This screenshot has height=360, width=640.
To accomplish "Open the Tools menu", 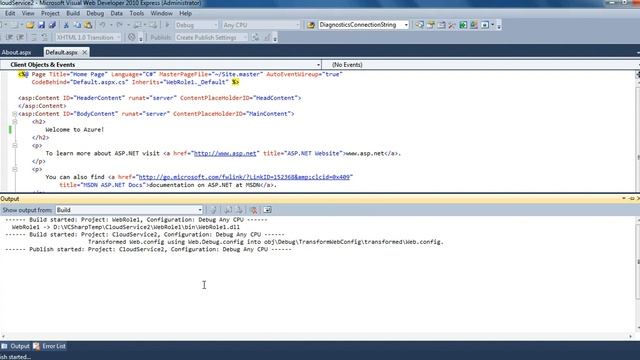I will coord(137,13).
